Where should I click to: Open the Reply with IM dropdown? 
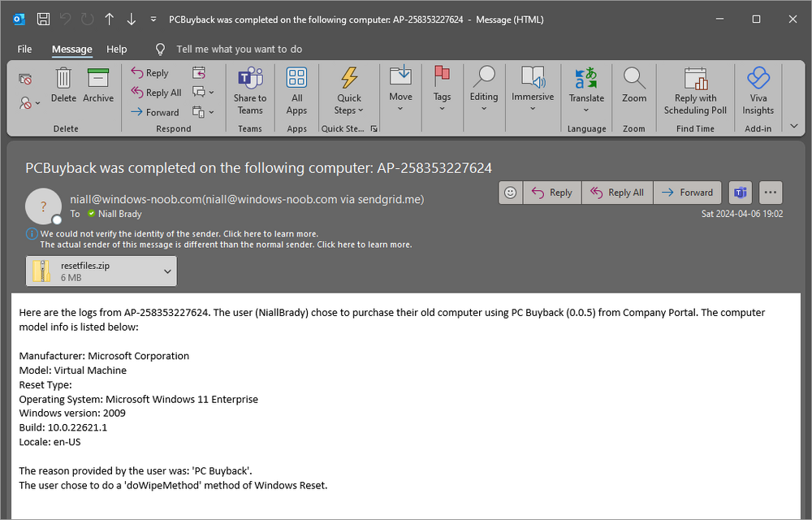[x=203, y=92]
